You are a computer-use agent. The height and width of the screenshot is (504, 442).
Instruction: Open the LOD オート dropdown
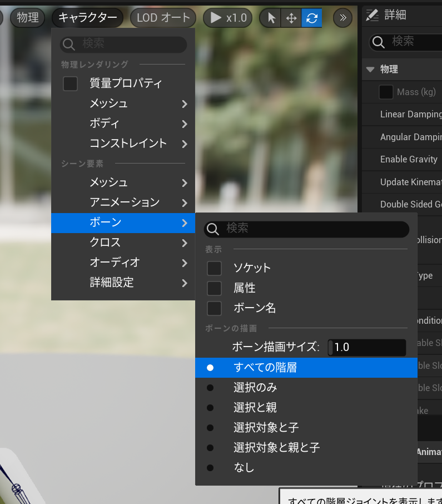click(163, 18)
